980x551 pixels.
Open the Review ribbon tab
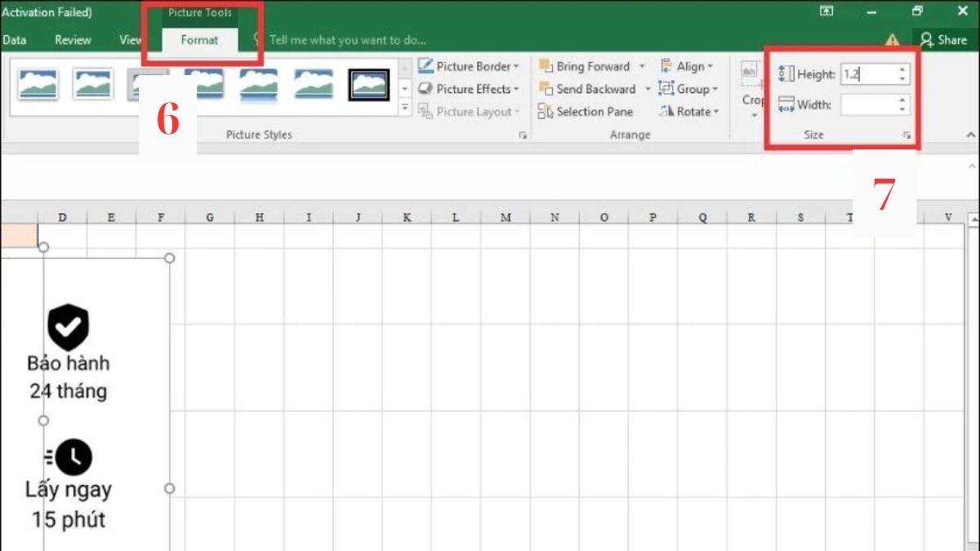point(72,39)
